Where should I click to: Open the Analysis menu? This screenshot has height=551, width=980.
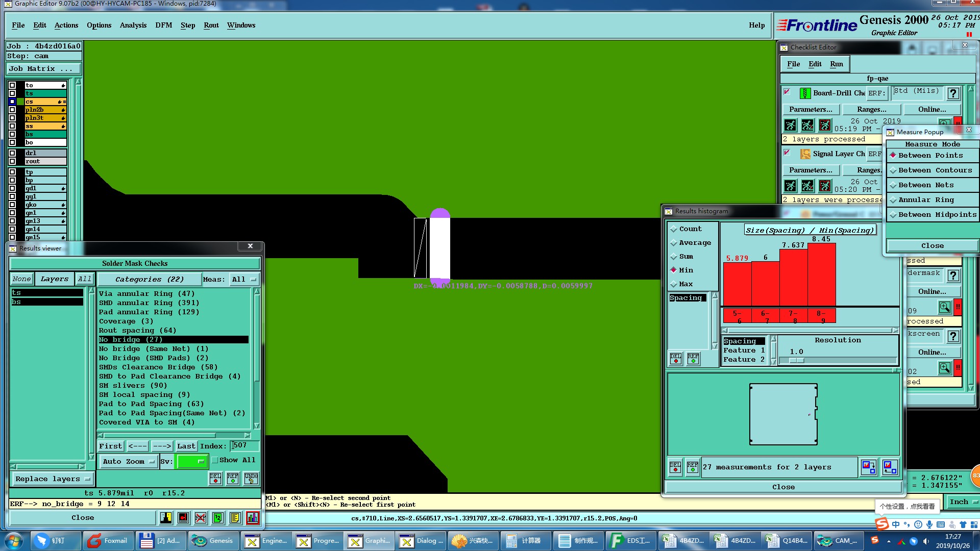pos(133,25)
